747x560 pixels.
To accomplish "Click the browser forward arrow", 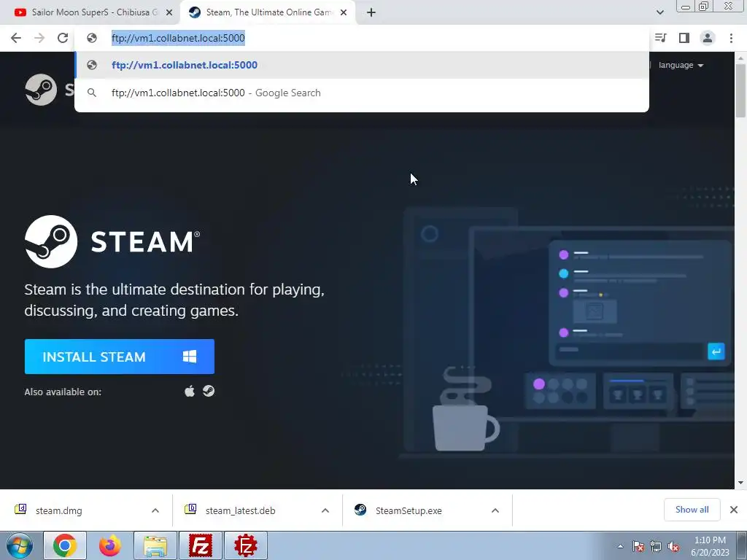I will [x=39, y=38].
